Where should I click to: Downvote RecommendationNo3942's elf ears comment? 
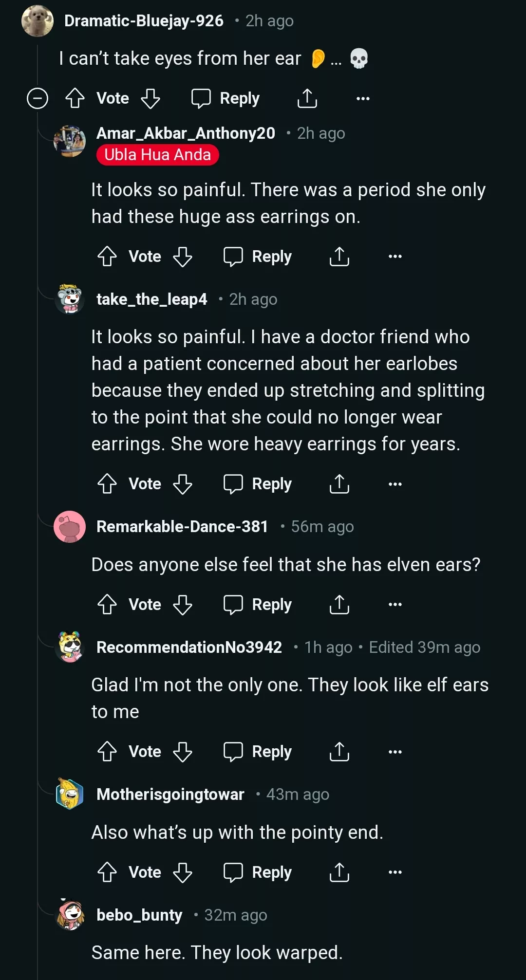(183, 752)
